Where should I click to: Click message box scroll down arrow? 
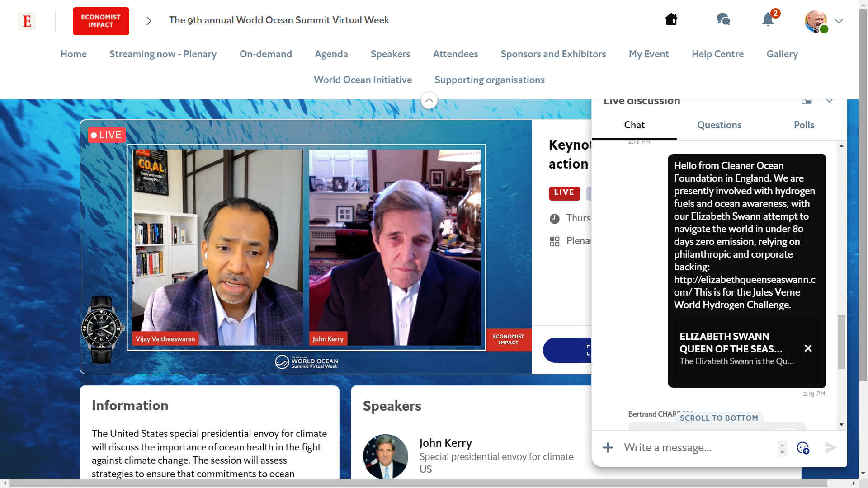[x=782, y=452]
